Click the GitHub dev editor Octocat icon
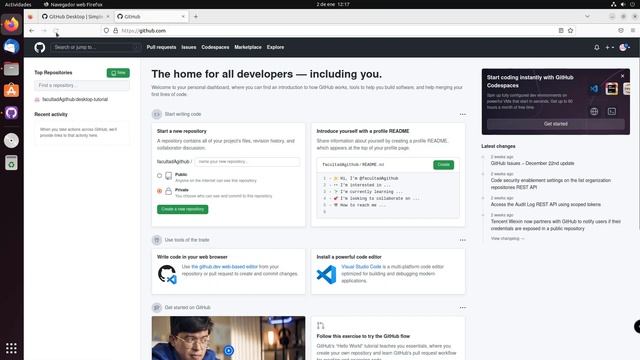 click(167, 274)
